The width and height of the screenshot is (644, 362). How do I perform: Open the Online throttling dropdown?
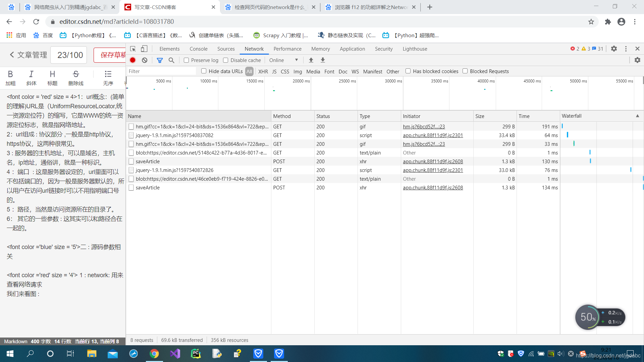(284, 60)
